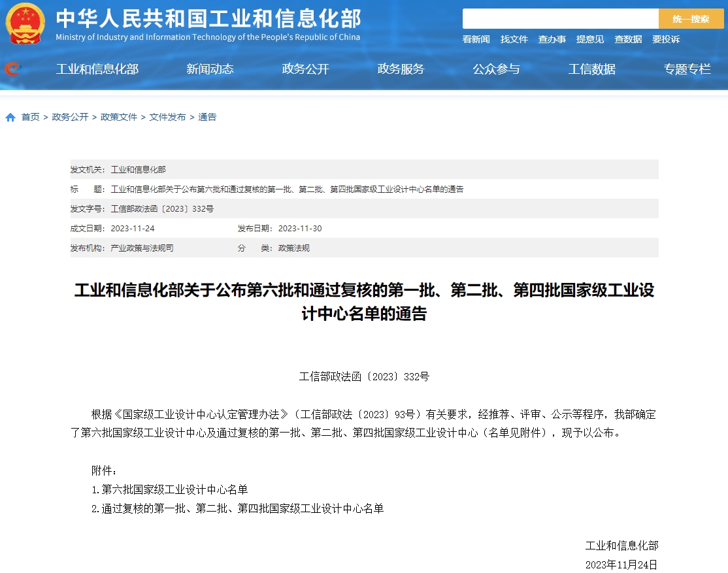Viewport: 728px width, 573px height.
Task: Click the national emblem logo
Action: (25, 24)
